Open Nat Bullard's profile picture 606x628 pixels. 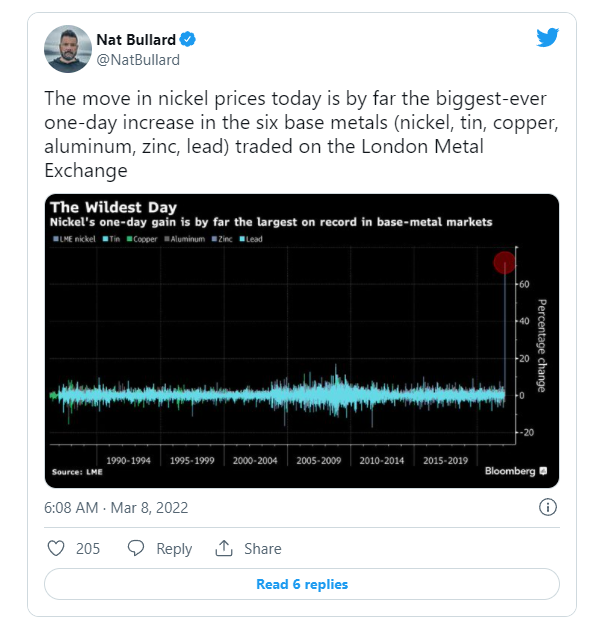(66, 49)
